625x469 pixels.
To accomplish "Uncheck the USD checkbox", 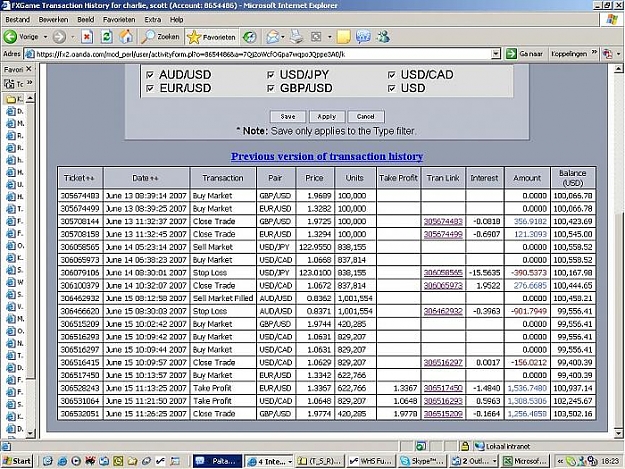I will pyautogui.click(x=391, y=88).
